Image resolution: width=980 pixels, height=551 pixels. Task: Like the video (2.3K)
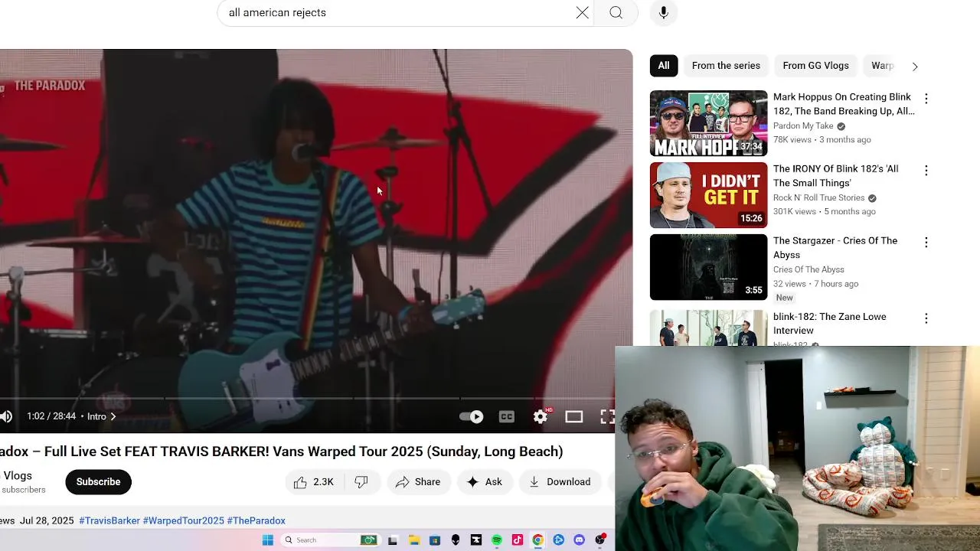[x=314, y=482]
